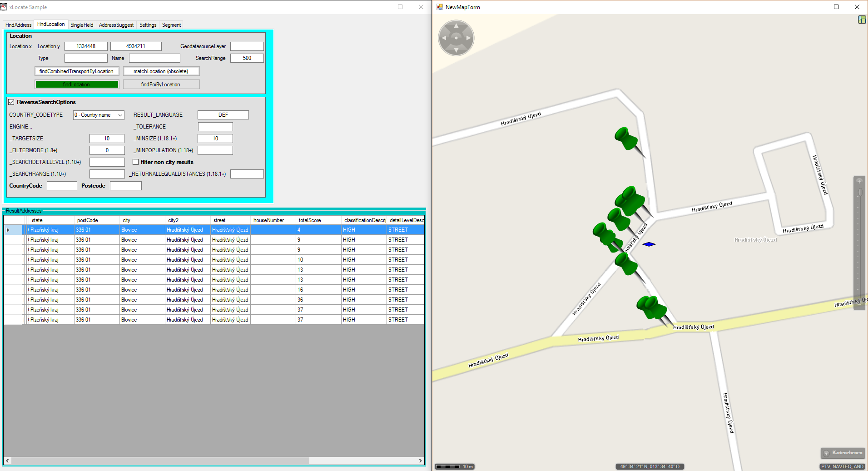The width and height of the screenshot is (868, 471).
Task: Click the SearchRange input field
Action: [x=247, y=58]
